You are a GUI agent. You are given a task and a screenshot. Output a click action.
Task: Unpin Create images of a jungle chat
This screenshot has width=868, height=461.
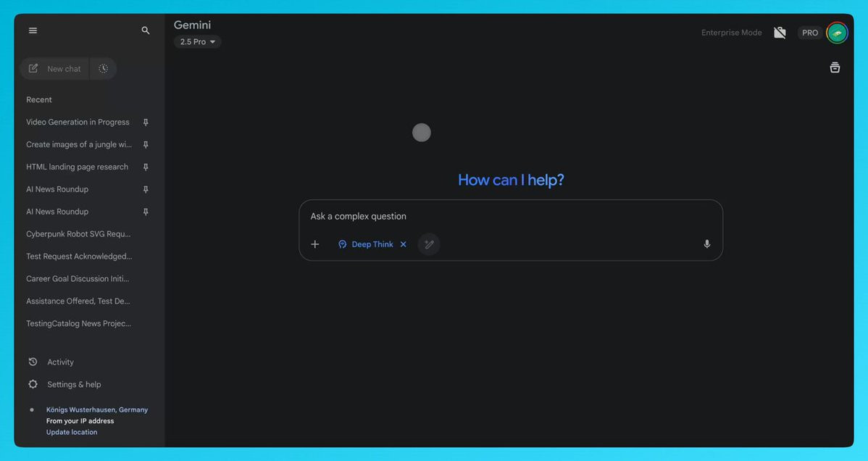(x=146, y=145)
